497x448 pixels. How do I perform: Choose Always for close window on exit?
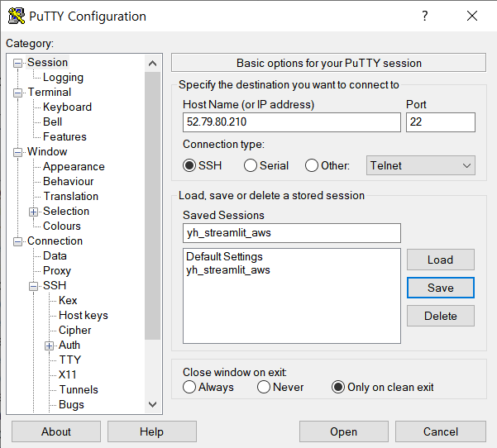pyautogui.click(x=189, y=387)
